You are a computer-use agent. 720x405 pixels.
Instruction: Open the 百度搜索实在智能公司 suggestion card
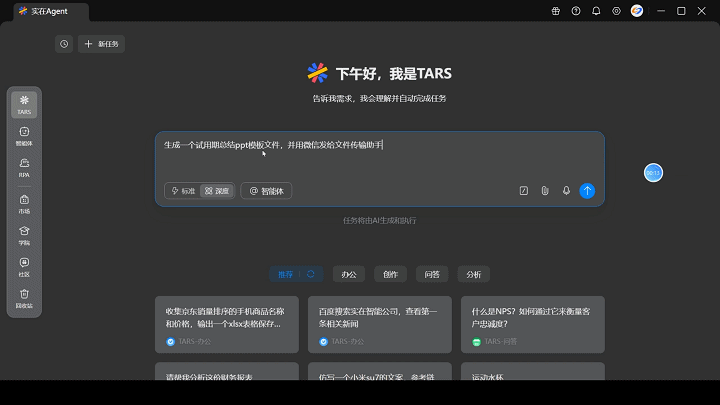pos(380,325)
